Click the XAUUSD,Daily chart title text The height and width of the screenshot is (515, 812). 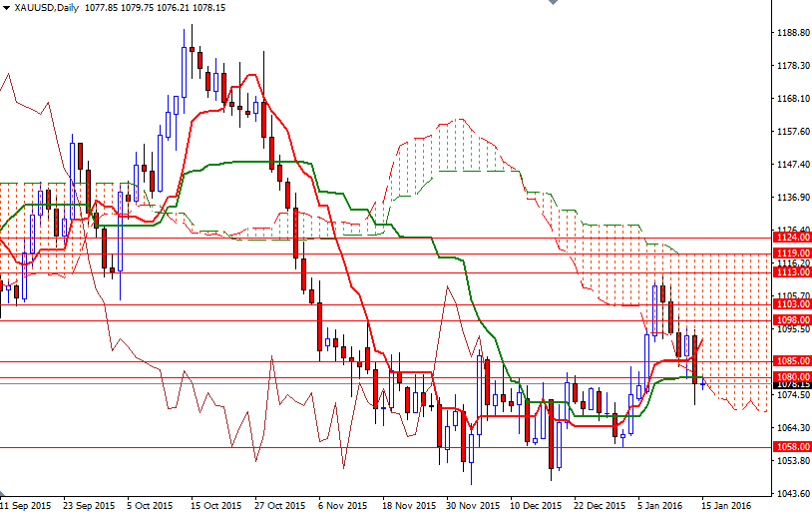(46, 7)
